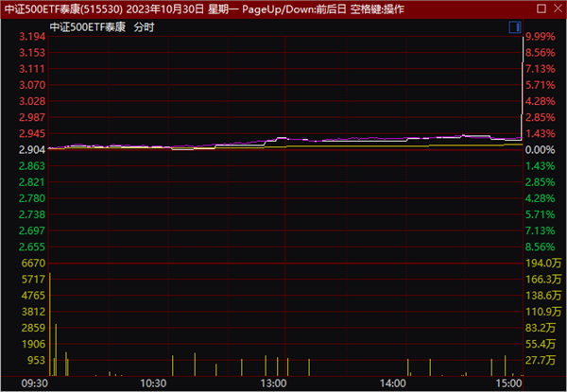Select the 13:00 time axis marker

pyautogui.click(x=273, y=383)
